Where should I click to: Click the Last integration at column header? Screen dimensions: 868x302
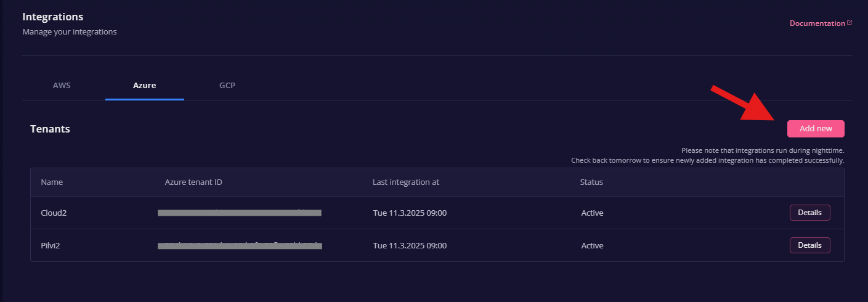click(x=406, y=182)
